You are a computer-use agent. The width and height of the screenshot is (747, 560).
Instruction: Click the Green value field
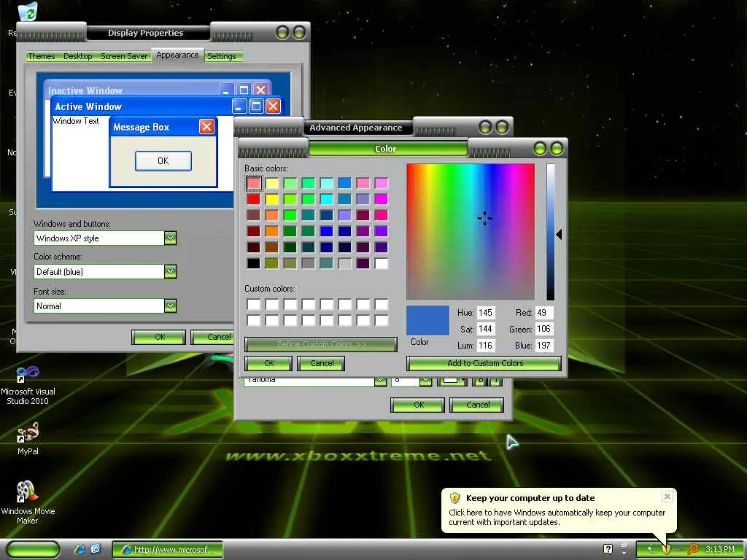tap(544, 329)
